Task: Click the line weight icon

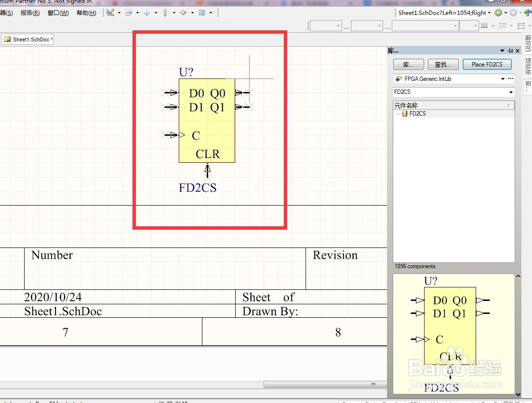Action: [x=484, y=26]
